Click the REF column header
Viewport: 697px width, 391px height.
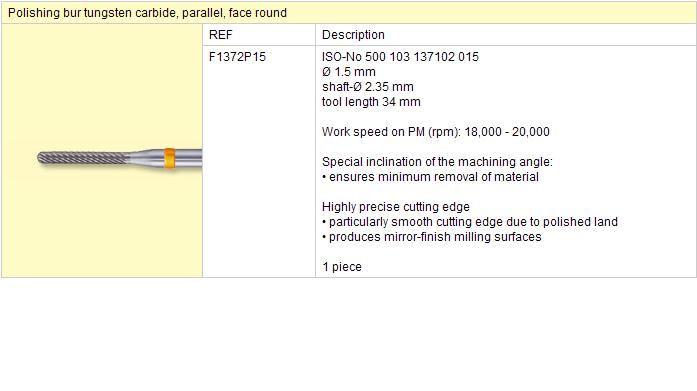click(220, 35)
